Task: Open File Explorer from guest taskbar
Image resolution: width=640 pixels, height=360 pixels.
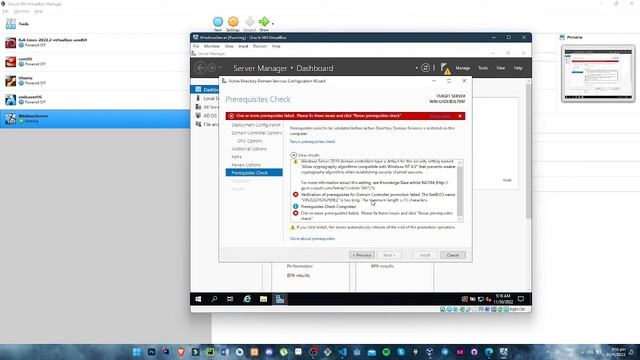Action: [263, 299]
